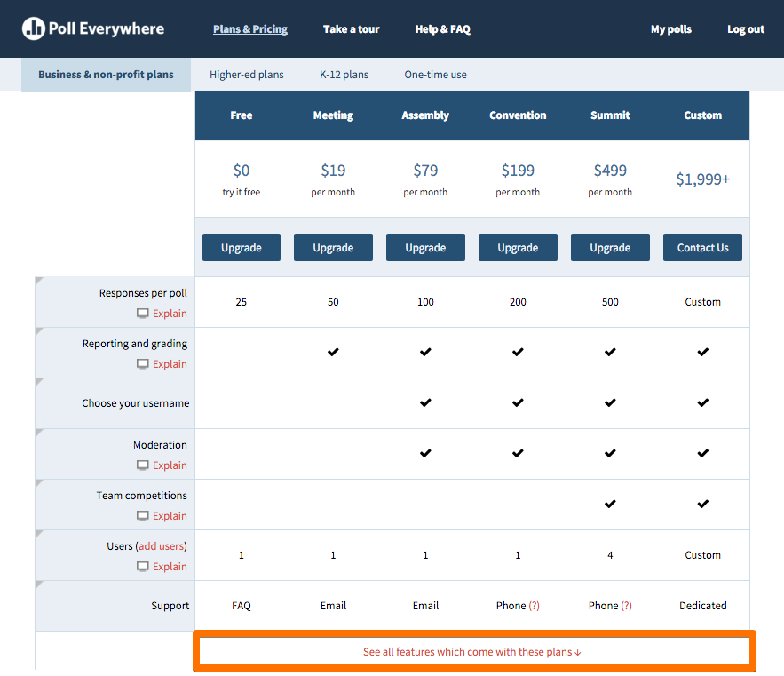Switch to K-12 plans tab
The height and width of the screenshot is (676, 784).
tap(344, 75)
